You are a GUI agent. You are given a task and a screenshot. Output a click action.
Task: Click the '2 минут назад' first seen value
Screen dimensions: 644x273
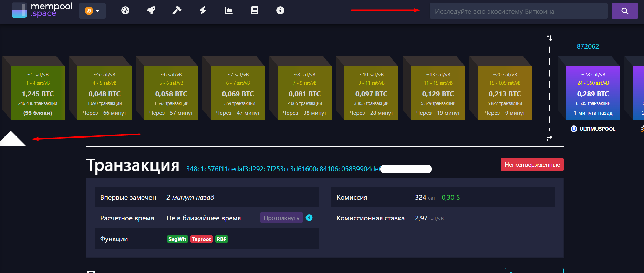pos(190,197)
